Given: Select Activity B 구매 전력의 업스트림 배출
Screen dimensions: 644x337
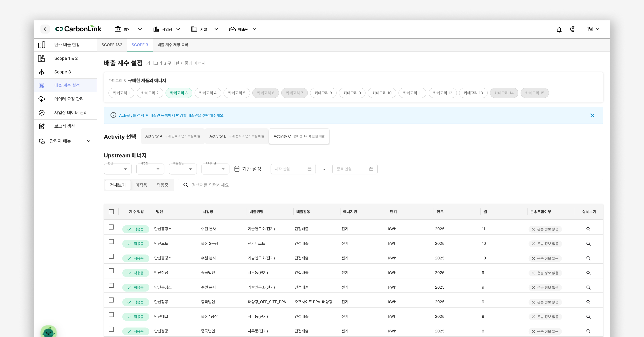Looking at the screenshot, I should (237, 136).
